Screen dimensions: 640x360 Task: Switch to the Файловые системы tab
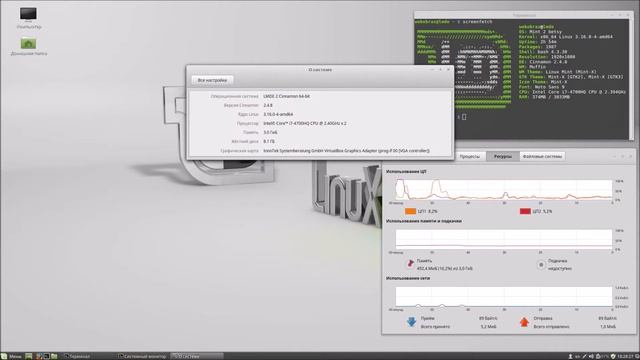tap(542, 156)
